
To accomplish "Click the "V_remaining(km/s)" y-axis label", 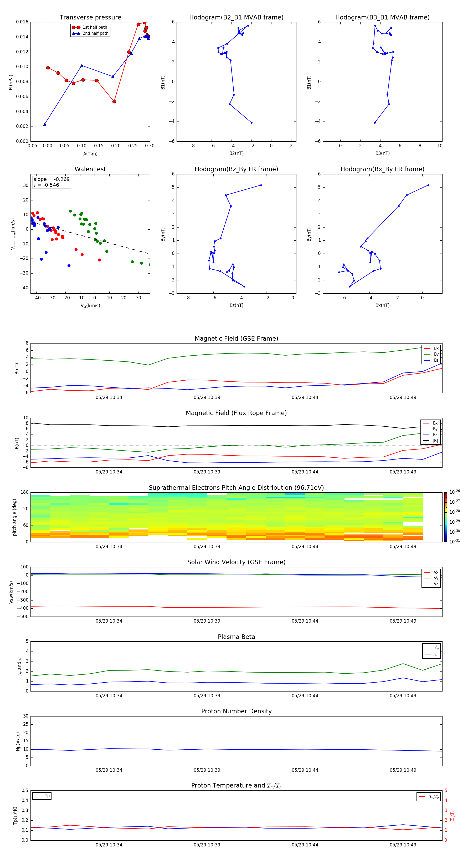I will point(13,234).
